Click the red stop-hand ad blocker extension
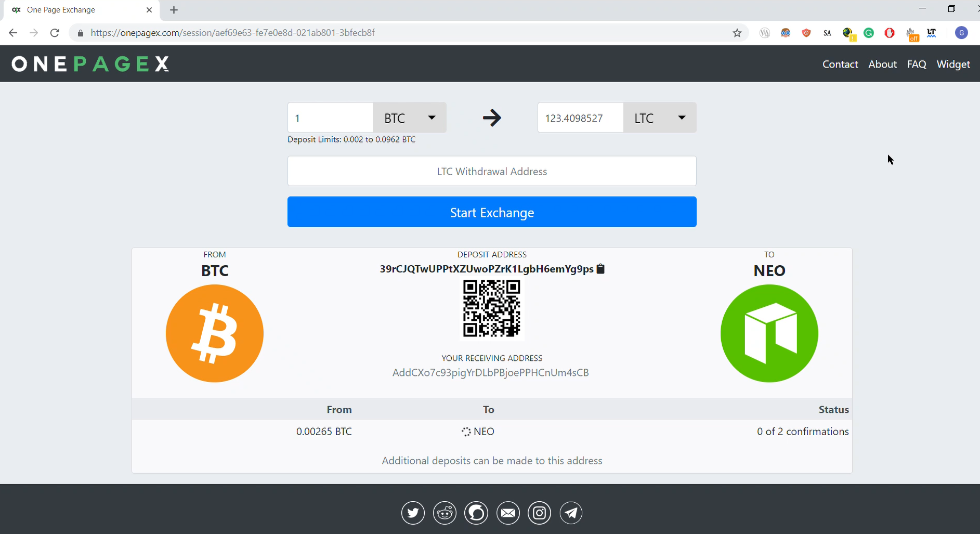Image resolution: width=980 pixels, height=534 pixels. (x=890, y=33)
